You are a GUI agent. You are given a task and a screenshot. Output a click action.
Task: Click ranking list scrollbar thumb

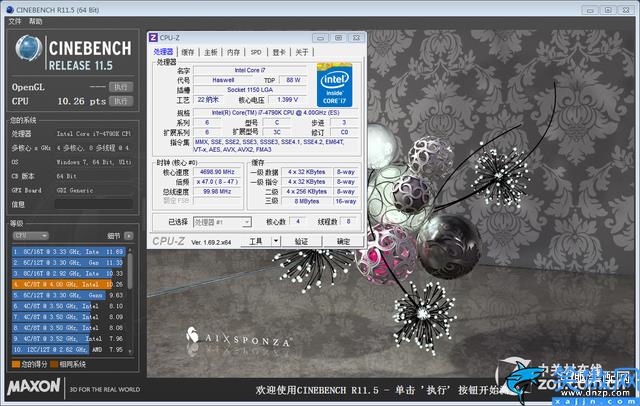[130, 271]
